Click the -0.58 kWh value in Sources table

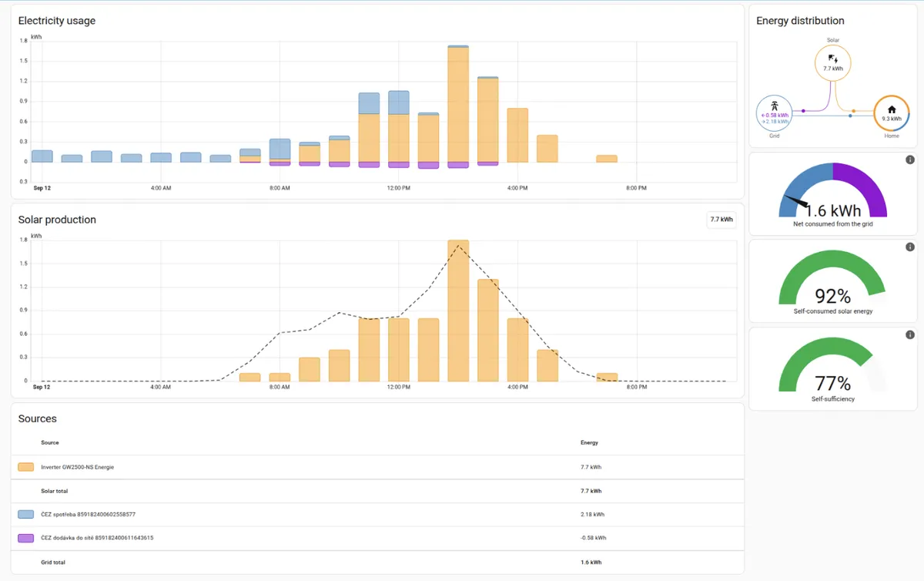click(x=593, y=538)
